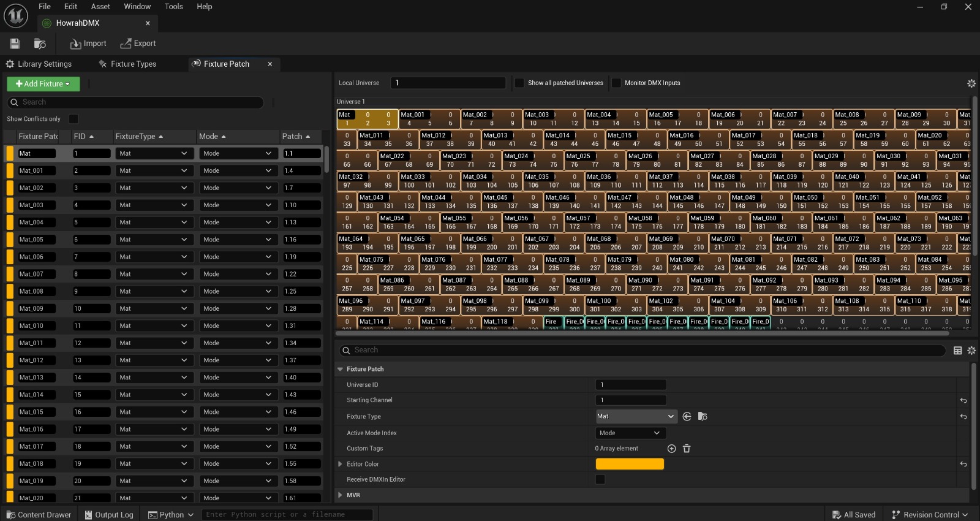Open the Content Drawer
Viewport: 980px width, 521px height.
click(x=39, y=515)
